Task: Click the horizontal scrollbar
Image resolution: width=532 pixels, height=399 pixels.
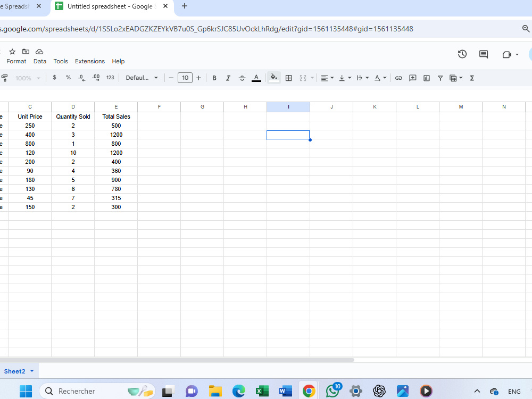Action: [177, 360]
